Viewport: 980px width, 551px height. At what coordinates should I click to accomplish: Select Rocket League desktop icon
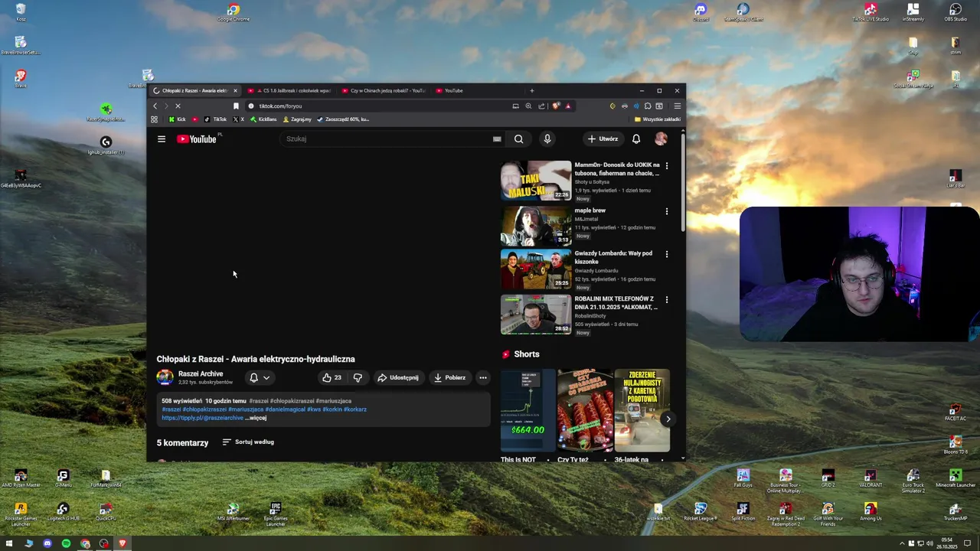pos(700,512)
